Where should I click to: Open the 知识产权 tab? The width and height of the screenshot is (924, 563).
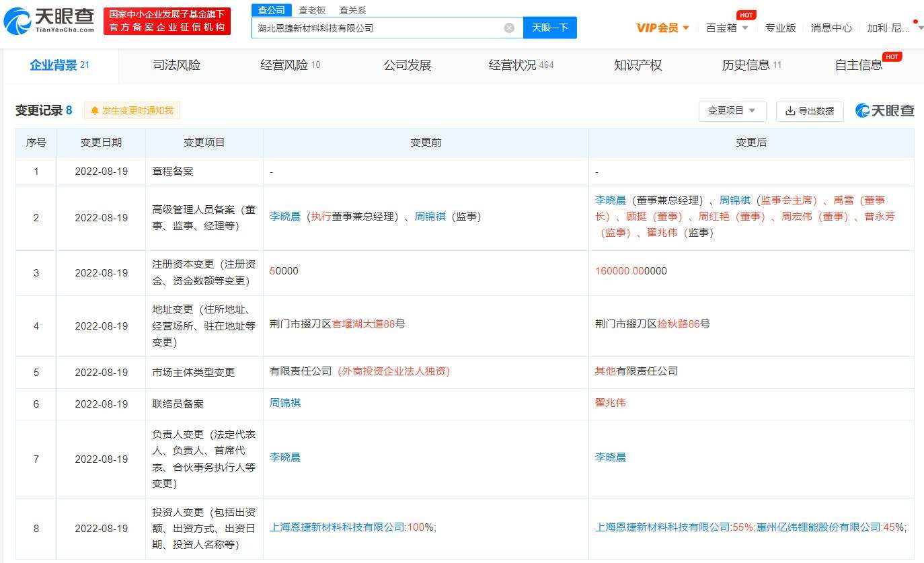click(x=638, y=65)
